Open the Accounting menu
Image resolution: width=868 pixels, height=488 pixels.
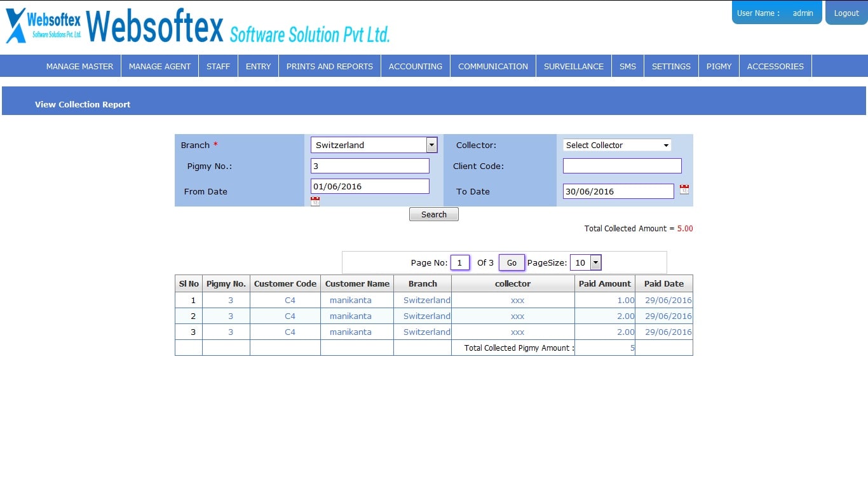point(415,66)
